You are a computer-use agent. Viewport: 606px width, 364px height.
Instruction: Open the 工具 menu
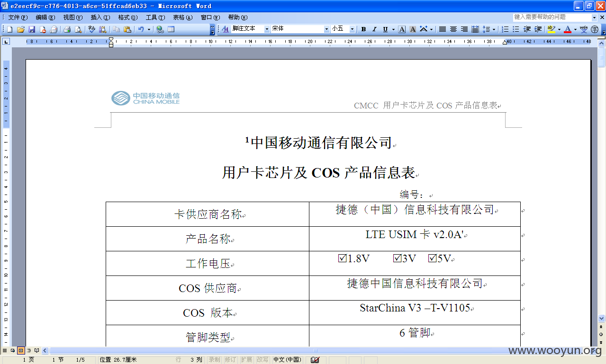click(155, 18)
